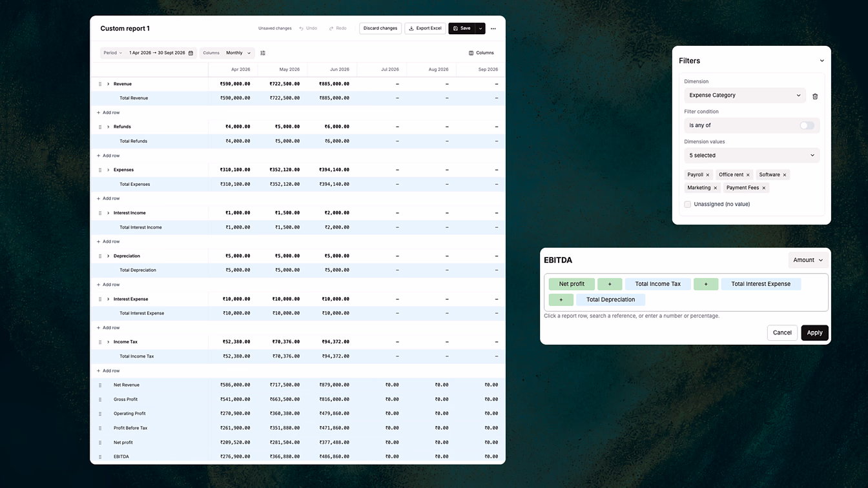
Task: Click drag handle for the Expenses row
Action: (x=100, y=170)
